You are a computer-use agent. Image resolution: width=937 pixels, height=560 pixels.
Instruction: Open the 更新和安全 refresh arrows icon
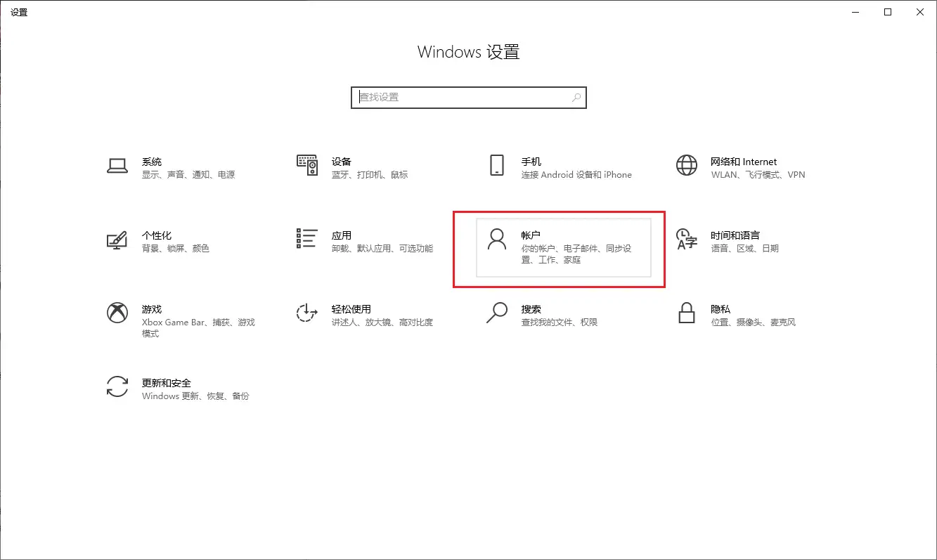[117, 386]
